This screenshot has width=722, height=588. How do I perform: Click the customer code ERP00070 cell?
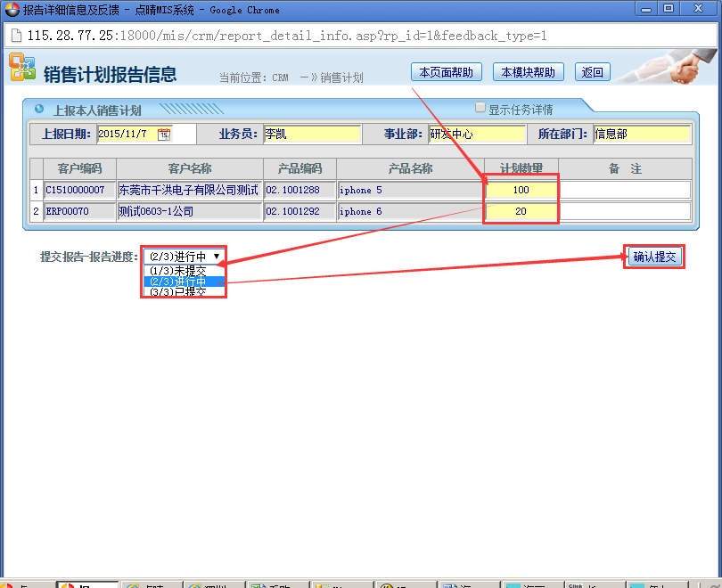(x=79, y=211)
